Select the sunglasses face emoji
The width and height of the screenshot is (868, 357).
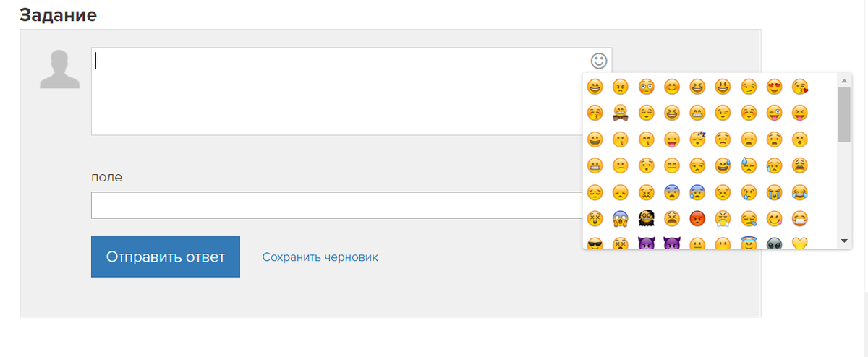595,244
